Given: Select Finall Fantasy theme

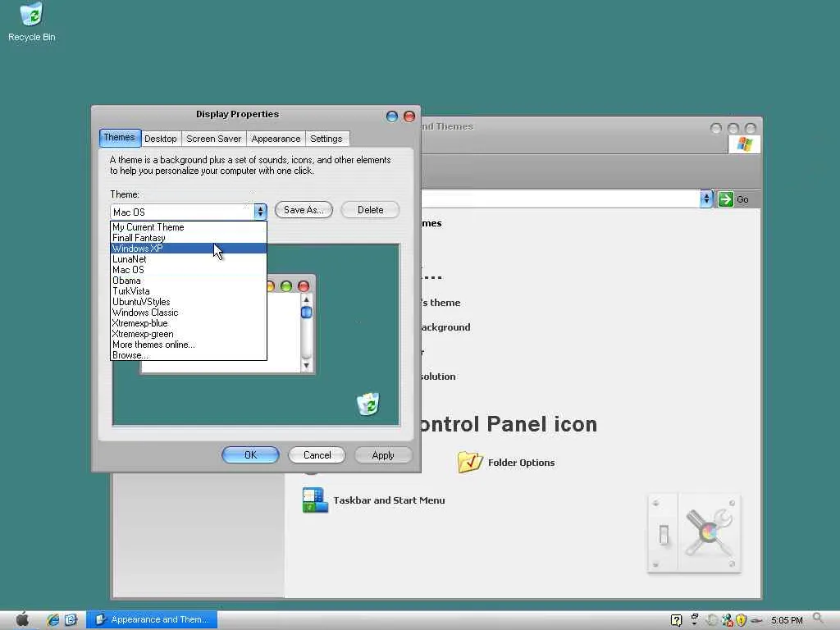Looking at the screenshot, I should pyautogui.click(x=189, y=238).
